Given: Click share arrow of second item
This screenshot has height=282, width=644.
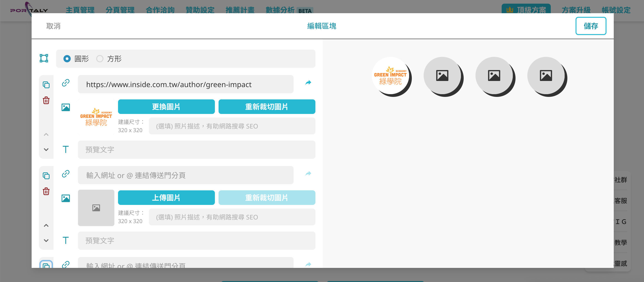Looking at the screenshot, I should (308, 174).
